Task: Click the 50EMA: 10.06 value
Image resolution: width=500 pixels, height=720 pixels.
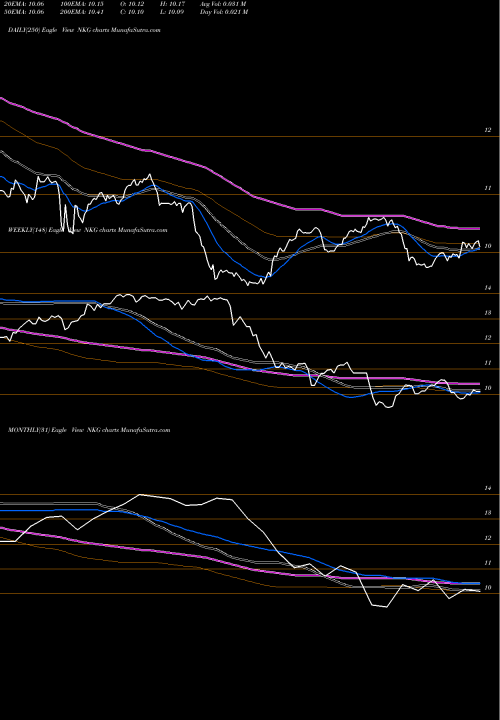Action: point(24,12)
